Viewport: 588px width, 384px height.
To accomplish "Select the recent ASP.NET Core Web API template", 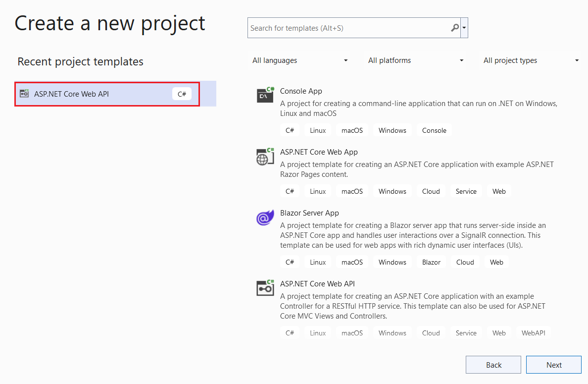I will click(x=99, y=93).
